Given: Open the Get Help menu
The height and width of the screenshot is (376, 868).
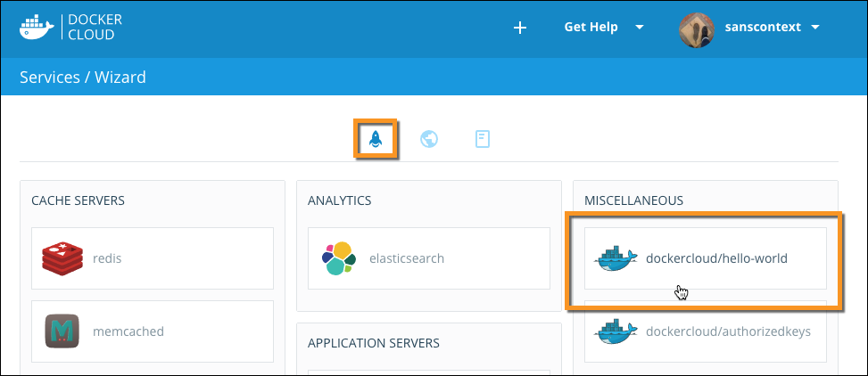Looking at the screenshot, I should (x=591, y=28).
